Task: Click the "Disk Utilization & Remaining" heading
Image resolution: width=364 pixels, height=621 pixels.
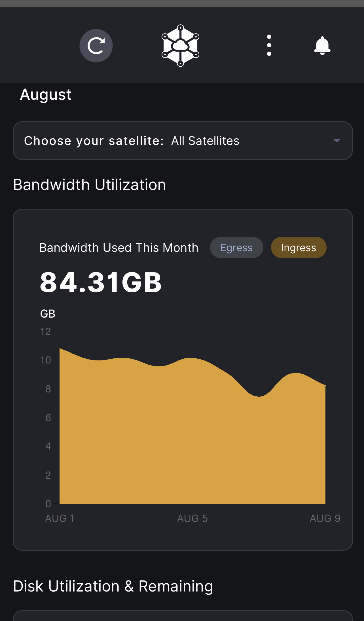Action: tap(113, 586)
